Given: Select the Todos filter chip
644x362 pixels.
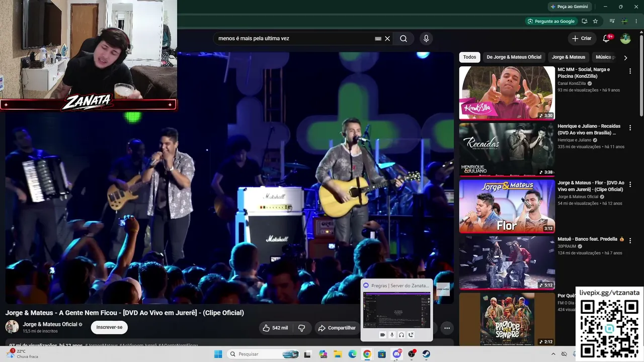Looking at the screenshot, I should [469, 57].
